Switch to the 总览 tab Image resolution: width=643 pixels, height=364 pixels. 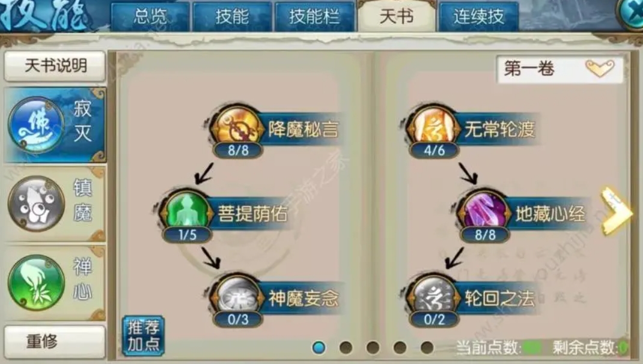click(150, 17)
